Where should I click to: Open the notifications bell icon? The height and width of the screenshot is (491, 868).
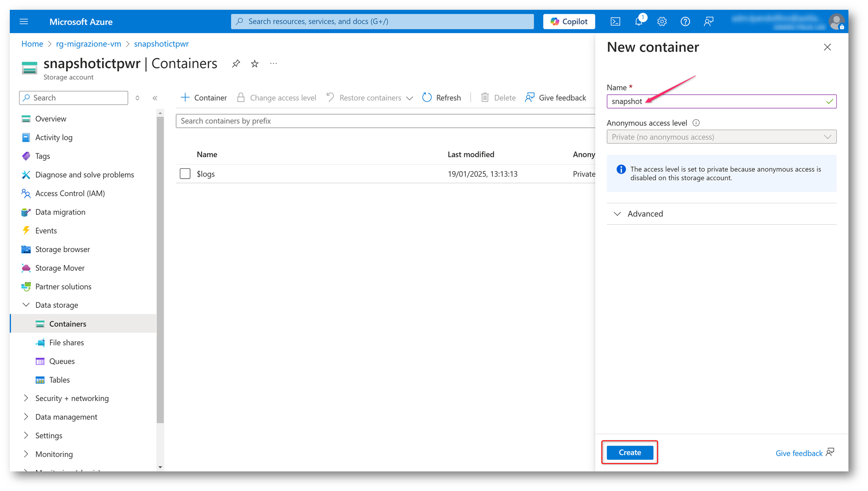pyautogui.click(x=639, y=21)
